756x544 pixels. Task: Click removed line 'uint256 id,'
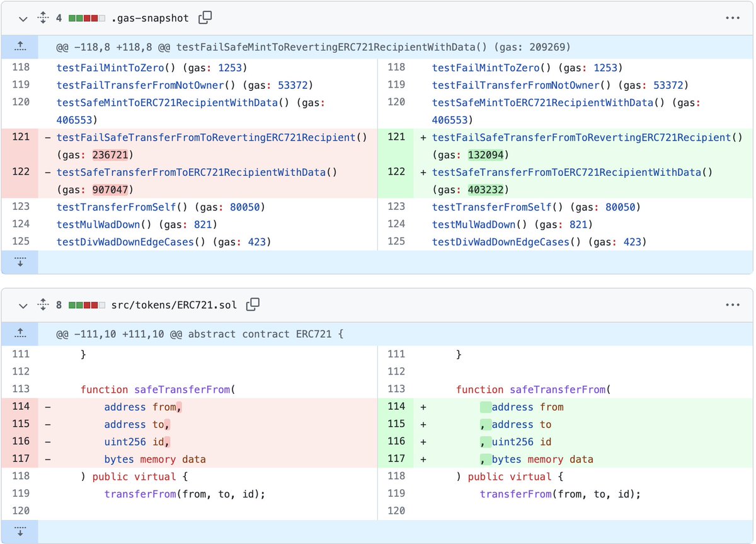pyautogui.click(x=138, y=442)
